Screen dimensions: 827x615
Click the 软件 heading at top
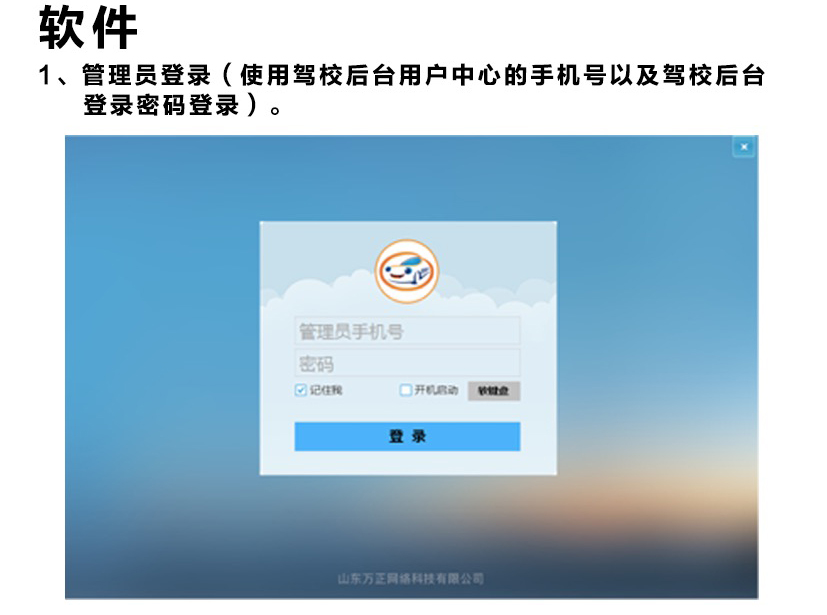click(88, 27)
